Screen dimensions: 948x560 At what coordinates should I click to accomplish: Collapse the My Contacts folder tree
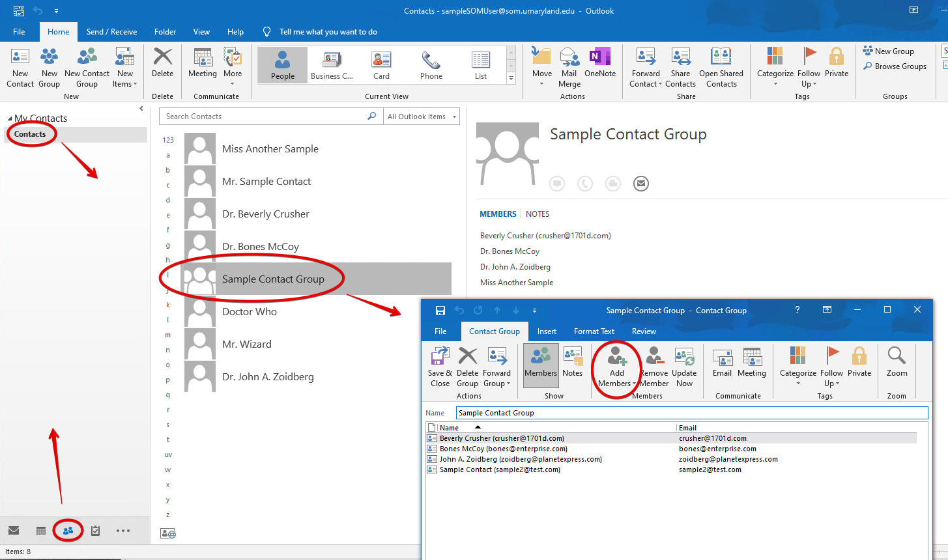(10, 119)
